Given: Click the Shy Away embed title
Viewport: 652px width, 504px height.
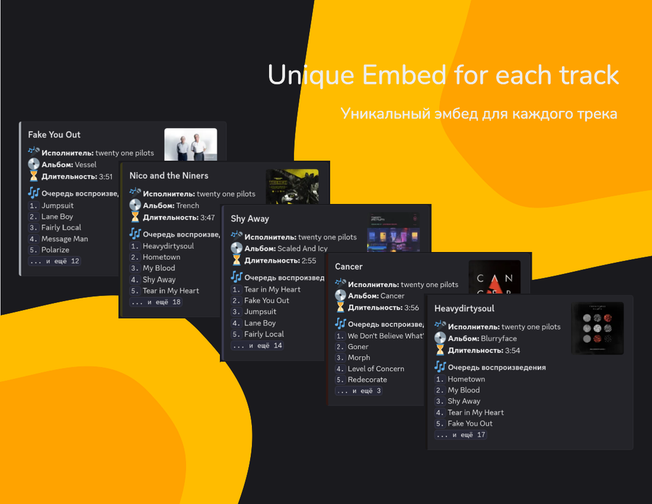Looking at the screenshot, I should pyautogui.click(x=250, y=219).
